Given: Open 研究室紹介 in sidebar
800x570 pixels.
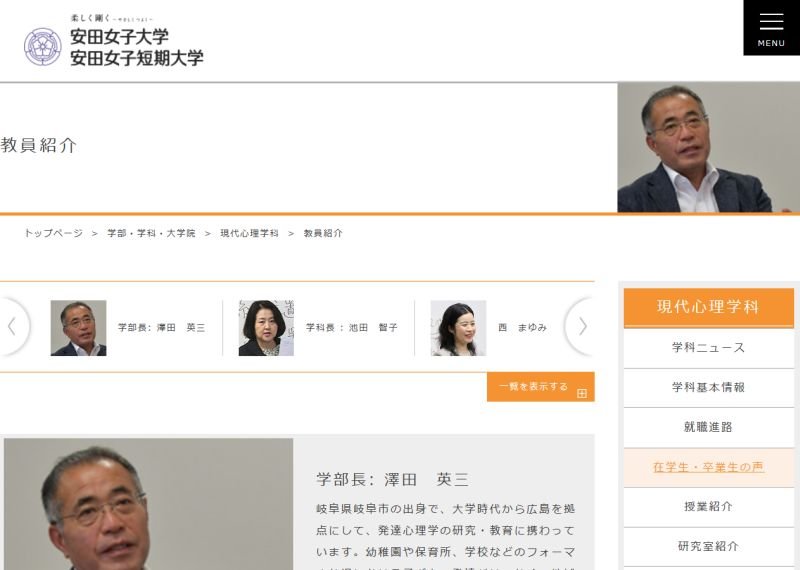Looking at the screenshot, I should point(709,547).
